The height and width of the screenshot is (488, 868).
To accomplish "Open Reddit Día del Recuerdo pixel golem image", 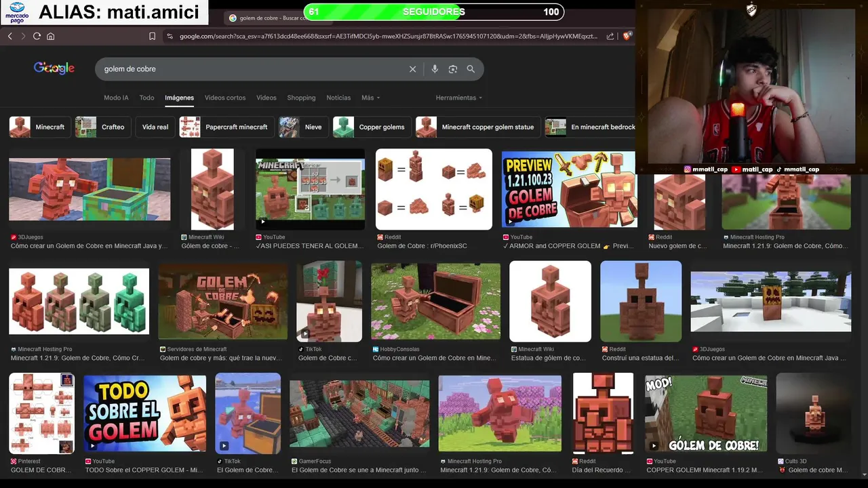I will pyautogui.click(x=603, y=413).
